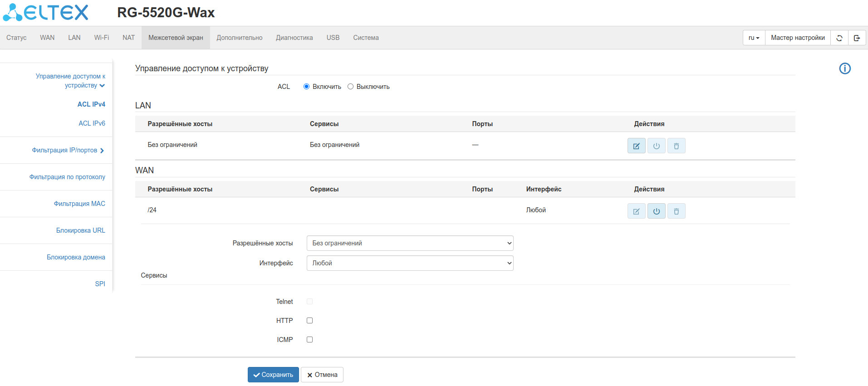Enable the ICMP service checkbox
This screenshot has width=868, height=386.
click(309, 340)
